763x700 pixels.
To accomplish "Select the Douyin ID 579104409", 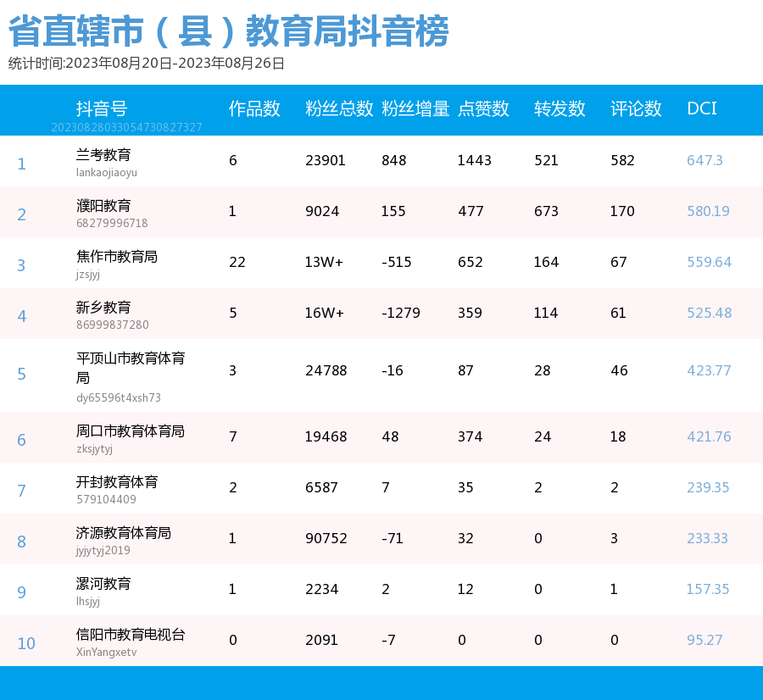I will pos(106,500).
